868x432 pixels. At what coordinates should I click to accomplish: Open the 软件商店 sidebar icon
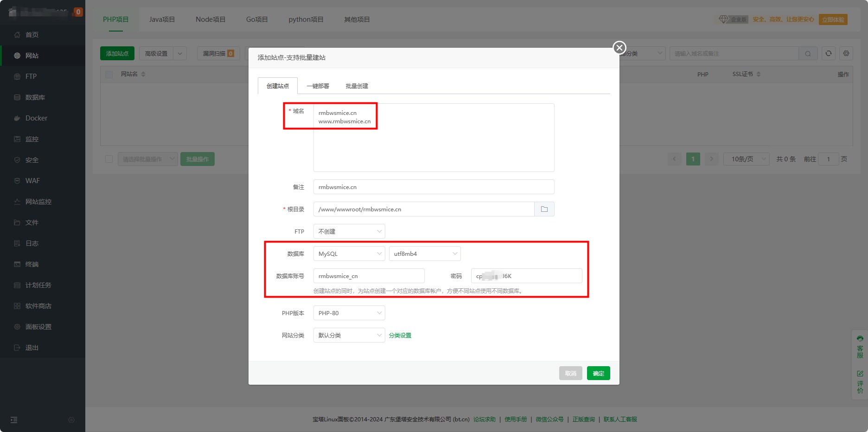17,306
